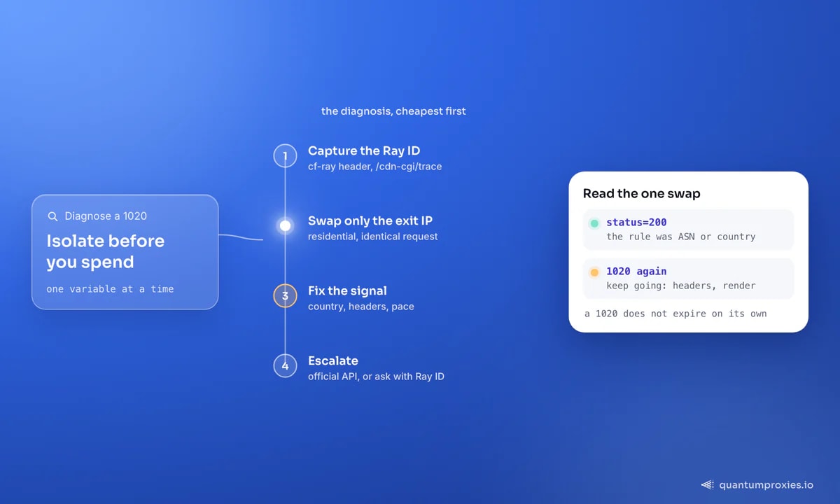Click the Capture the Ray ID heading
The image size is (840, 504).
tap(364, 150)
